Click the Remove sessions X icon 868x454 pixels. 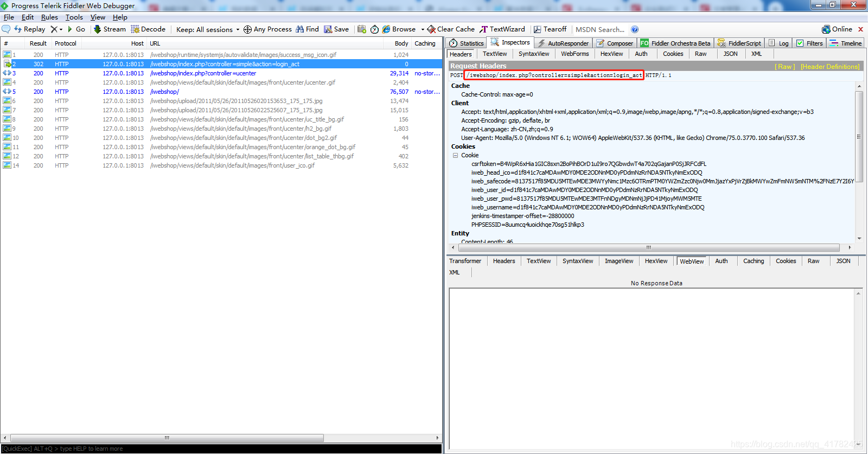coord(54,29)
